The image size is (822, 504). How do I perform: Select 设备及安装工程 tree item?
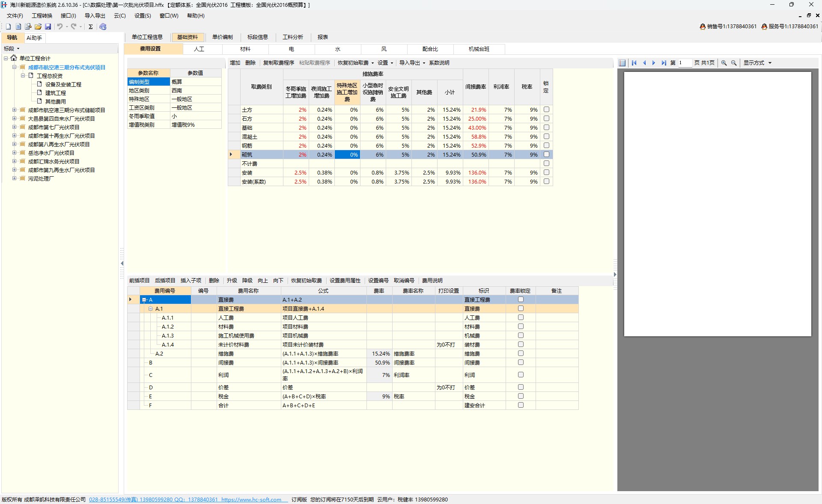(x=63, y=84)
